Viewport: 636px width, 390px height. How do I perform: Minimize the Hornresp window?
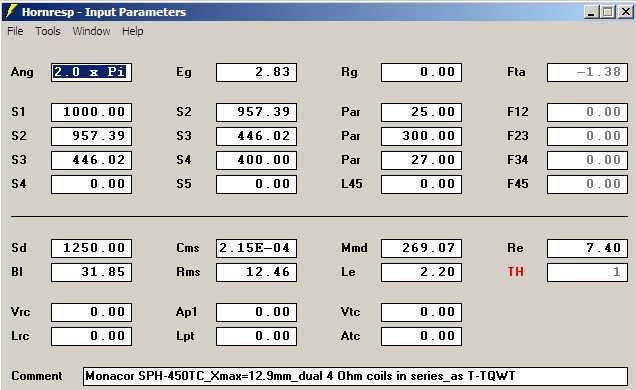click(591, 12)
